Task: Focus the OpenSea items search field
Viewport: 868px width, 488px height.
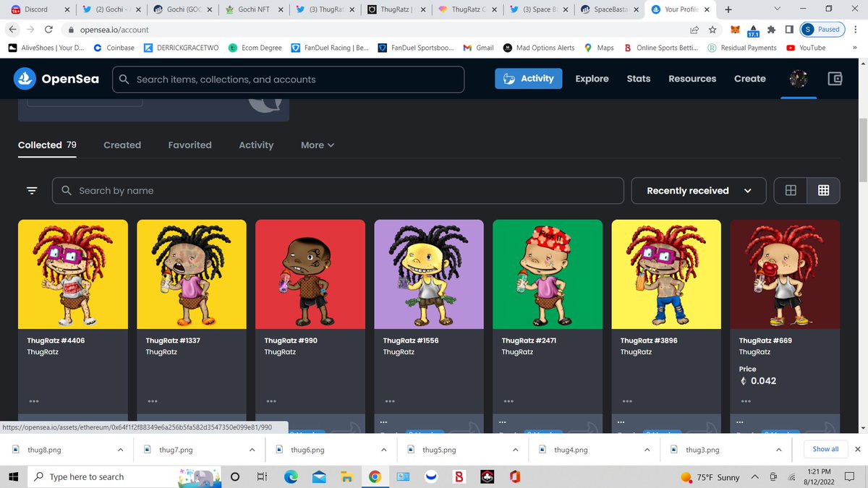Action: coord(288,80)
